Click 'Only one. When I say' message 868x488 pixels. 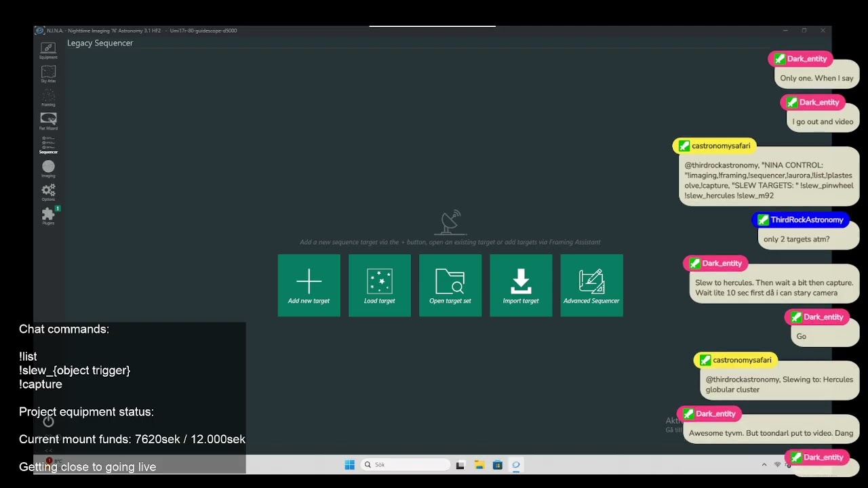(816, 78)
